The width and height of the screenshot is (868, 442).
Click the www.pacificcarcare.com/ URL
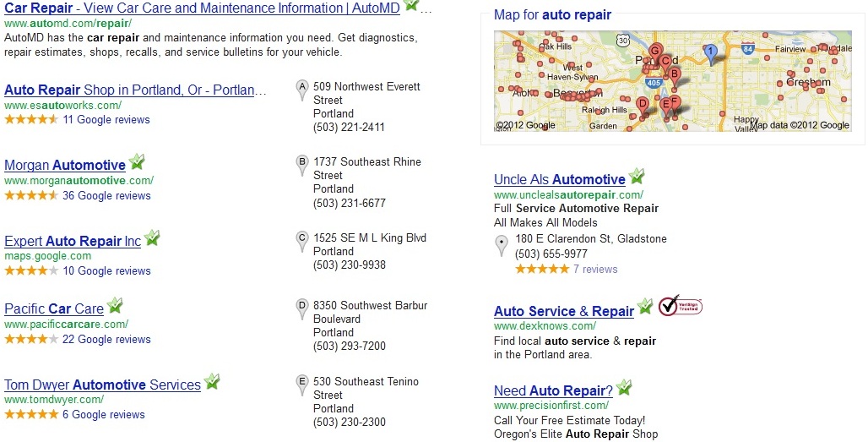point(67,324)
